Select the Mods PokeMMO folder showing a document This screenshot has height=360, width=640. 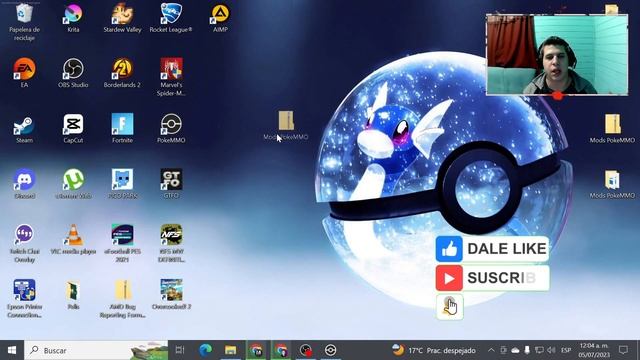click(612, 184)
